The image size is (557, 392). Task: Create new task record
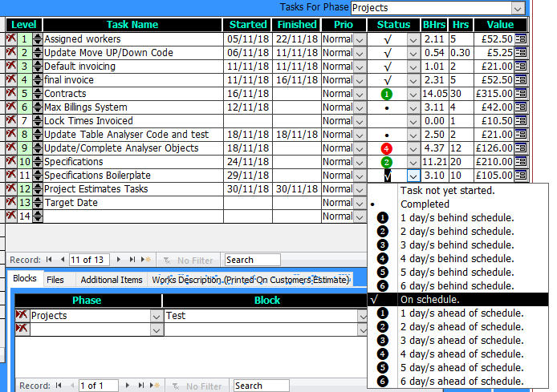[x=146, y=260]
